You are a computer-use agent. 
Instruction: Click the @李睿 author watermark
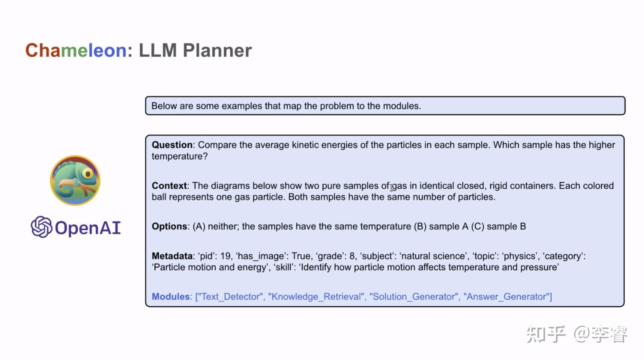[601, 334]
